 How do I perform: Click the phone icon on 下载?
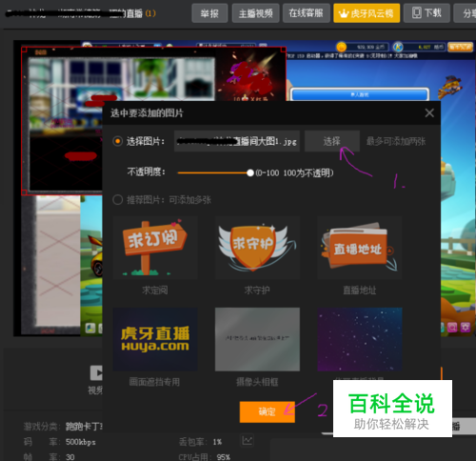coord(416,13)
